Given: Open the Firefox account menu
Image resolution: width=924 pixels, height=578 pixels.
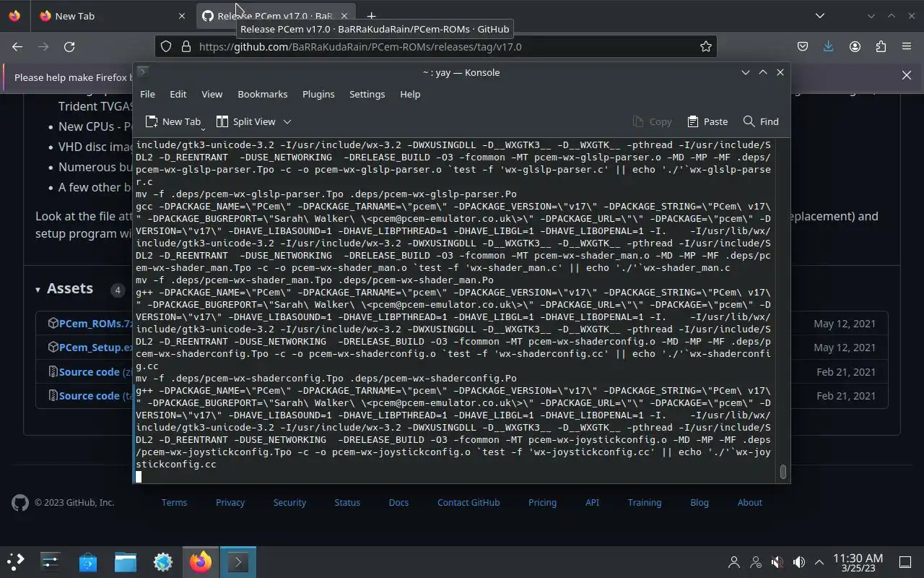Looking at the screenshot, I should [x=855, y=46].
